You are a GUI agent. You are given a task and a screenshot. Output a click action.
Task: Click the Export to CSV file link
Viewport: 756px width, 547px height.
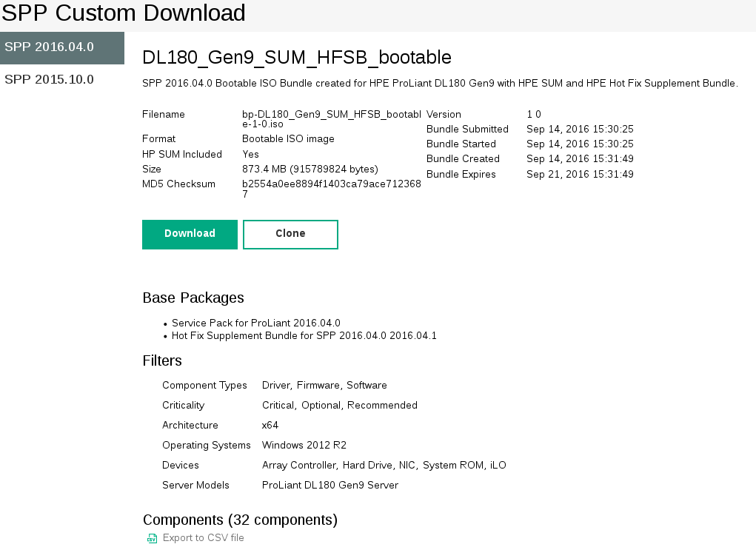click(x=203, y=538)
